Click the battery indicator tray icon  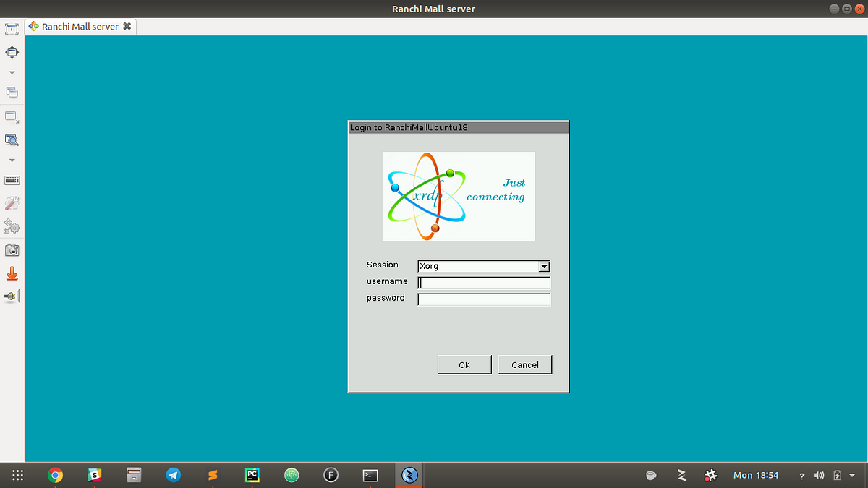pyautogui.click(x=838, y=475)
